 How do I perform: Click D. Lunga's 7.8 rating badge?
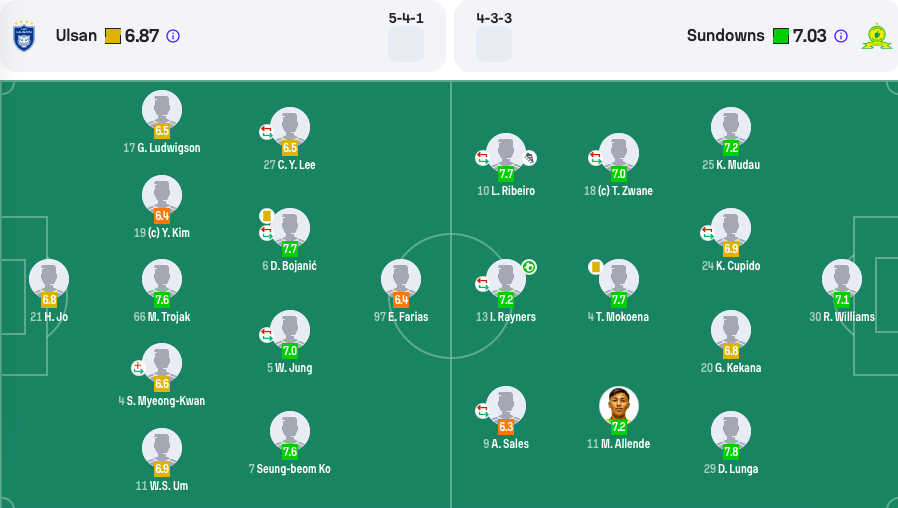tap(731, 452)
